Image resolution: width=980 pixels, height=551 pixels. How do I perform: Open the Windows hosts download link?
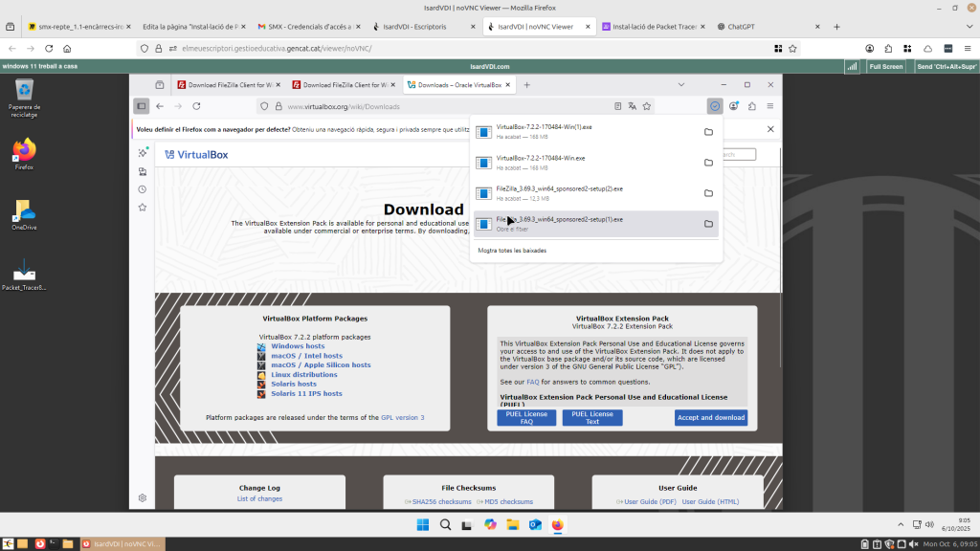pyautogui.click(x=298, y=346)
